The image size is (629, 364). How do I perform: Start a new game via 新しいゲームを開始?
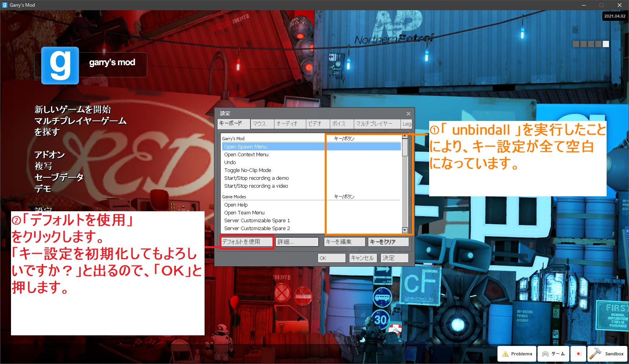(73, 110)
